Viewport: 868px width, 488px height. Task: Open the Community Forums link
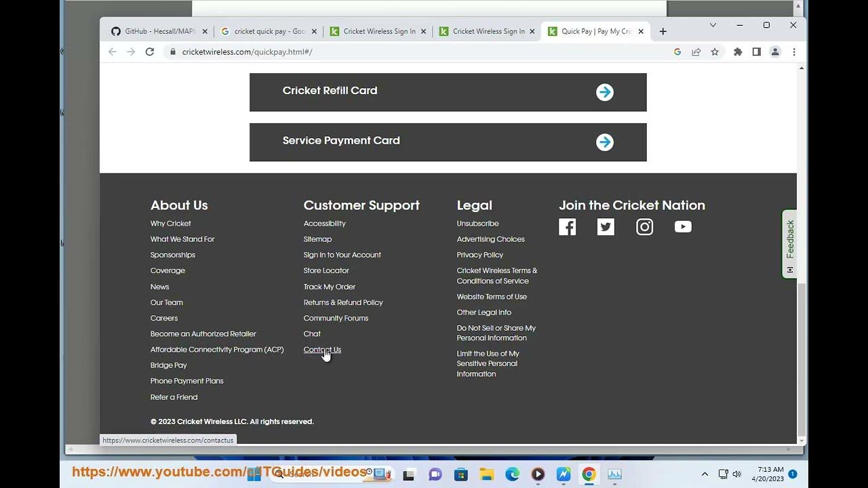(336, 318)
